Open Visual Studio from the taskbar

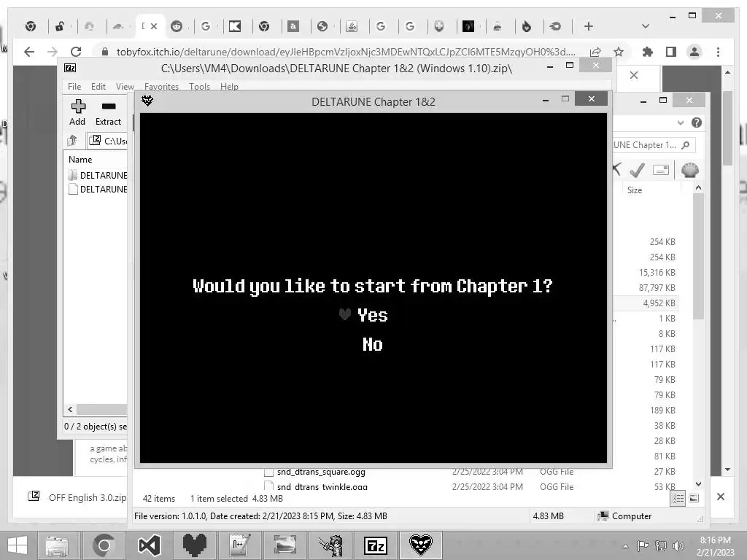(149, 545)
